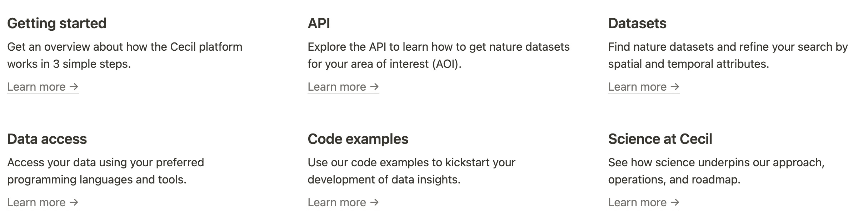Image resolution: width=868 pixels, height=222 pixels.
Task: Click the Getting started heading
Action: pyautogui.click(x=57, y=23)
